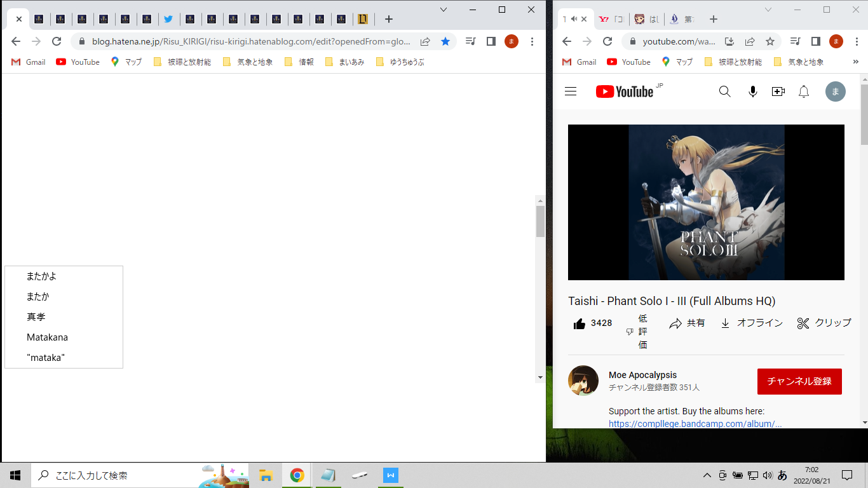Download video with オフライン button
868x488 pixels.
[x=752, y=323]
